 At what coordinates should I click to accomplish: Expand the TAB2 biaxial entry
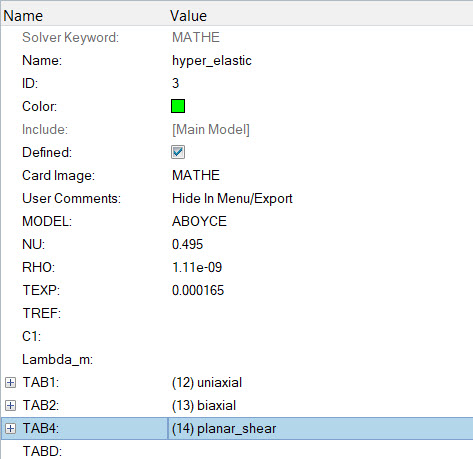click(10, 406)
